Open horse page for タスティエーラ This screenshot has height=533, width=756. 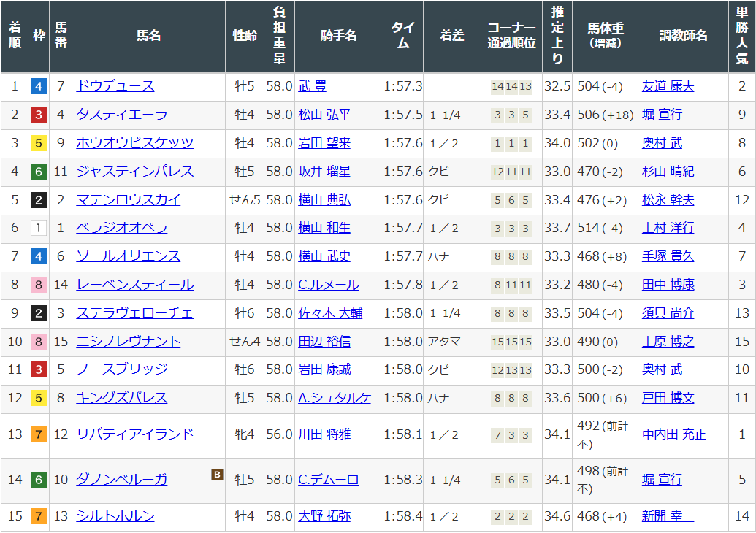tap(121, 115)
